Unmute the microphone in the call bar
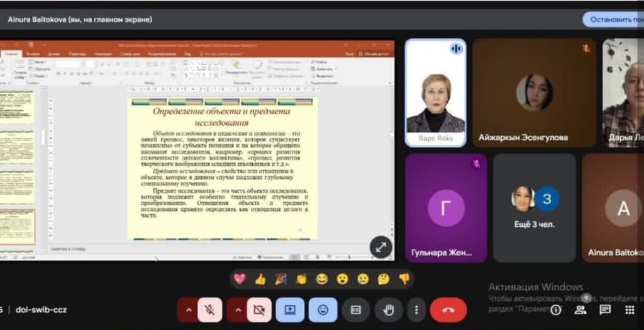The height and width of the screenshot is (330, 644). [x=209, y=310]
